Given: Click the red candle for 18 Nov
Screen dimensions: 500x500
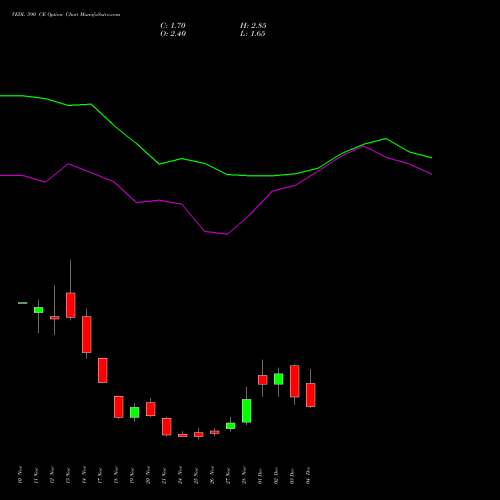Looking at the screenshot, I should click(119, 407).
